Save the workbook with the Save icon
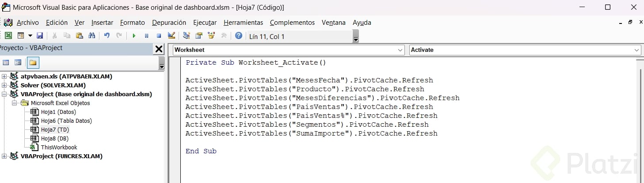644x183 pixels. pos(40,36)
